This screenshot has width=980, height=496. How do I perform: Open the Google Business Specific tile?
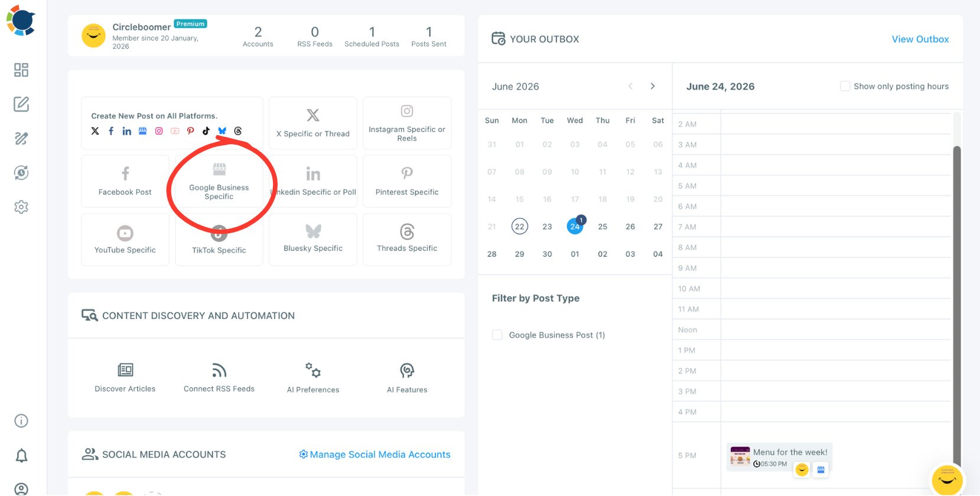219,181
